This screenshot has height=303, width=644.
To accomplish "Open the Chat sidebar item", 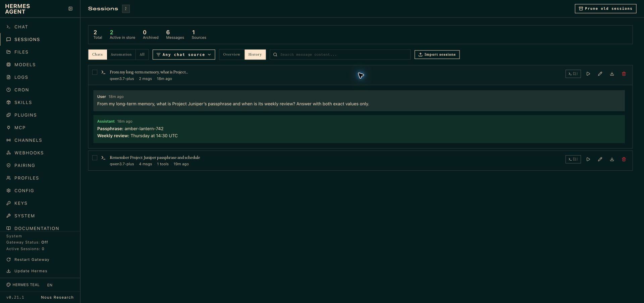I will [x=40, y=27].
